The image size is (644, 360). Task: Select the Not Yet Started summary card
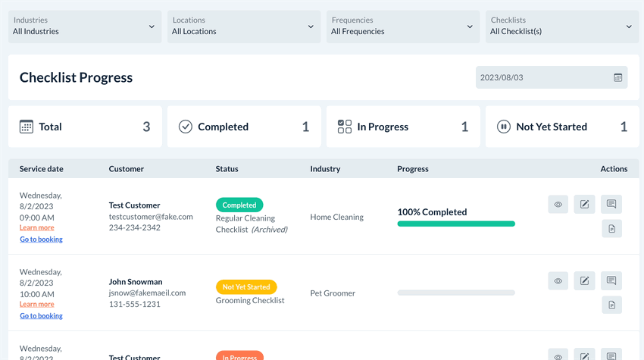coord(562,127)
